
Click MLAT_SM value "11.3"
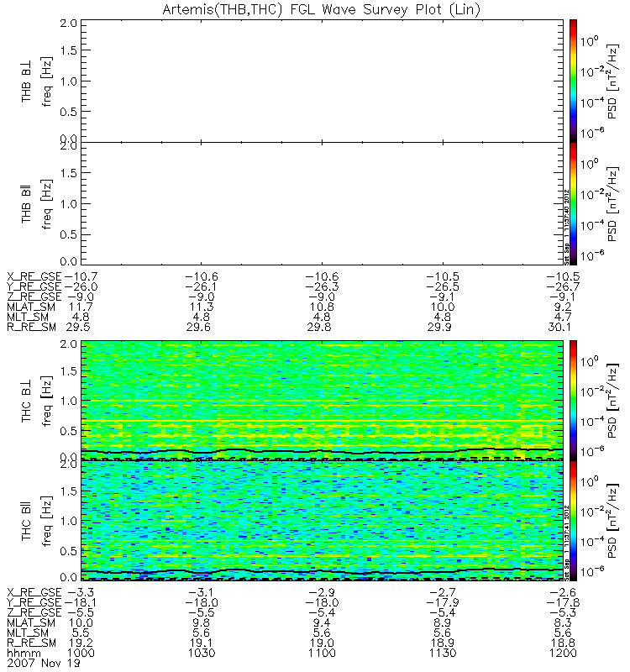202,307
